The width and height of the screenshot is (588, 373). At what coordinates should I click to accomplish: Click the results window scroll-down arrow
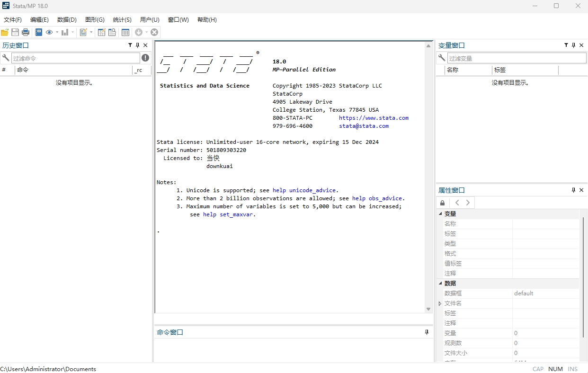coord(428,309)
